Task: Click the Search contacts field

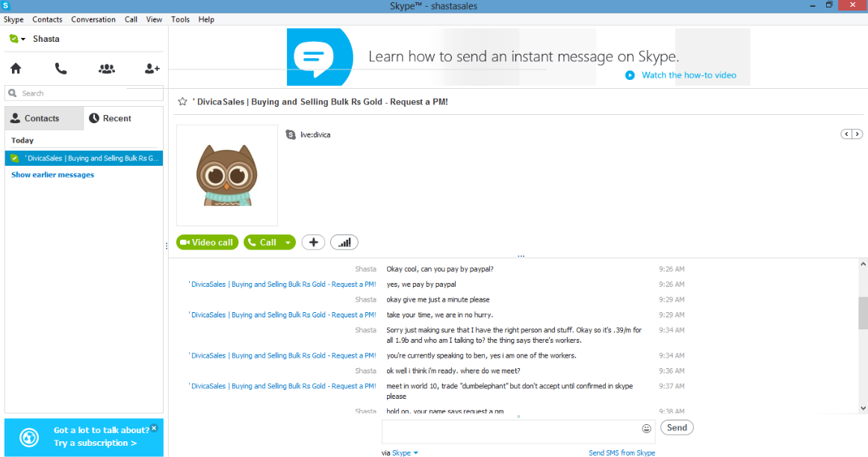Action: [x=84, y=93]
